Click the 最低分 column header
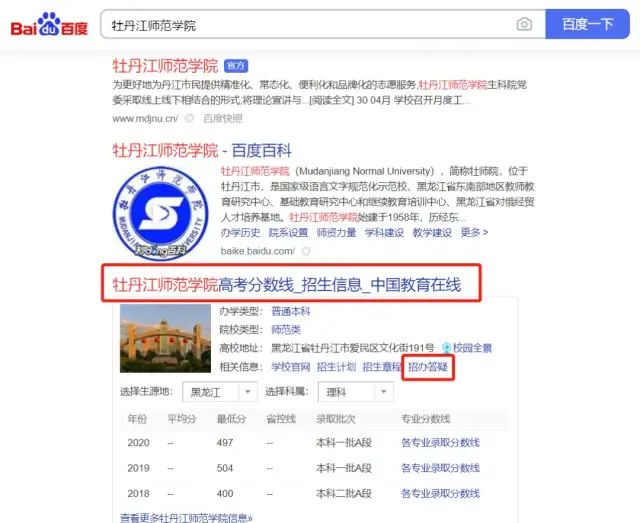Viewport: 640px width, 523px height. [231, 418]
